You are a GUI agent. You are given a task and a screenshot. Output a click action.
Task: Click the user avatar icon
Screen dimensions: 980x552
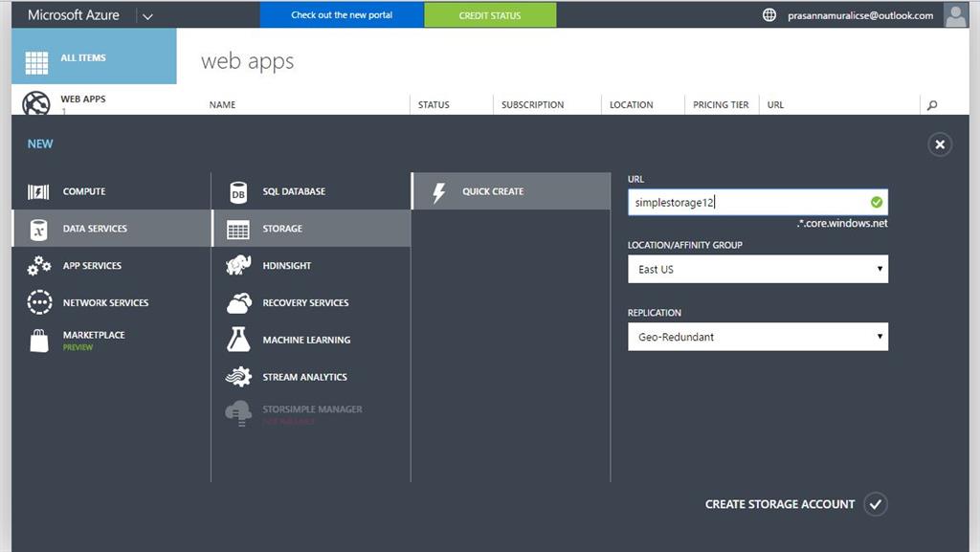coord(956,15)
